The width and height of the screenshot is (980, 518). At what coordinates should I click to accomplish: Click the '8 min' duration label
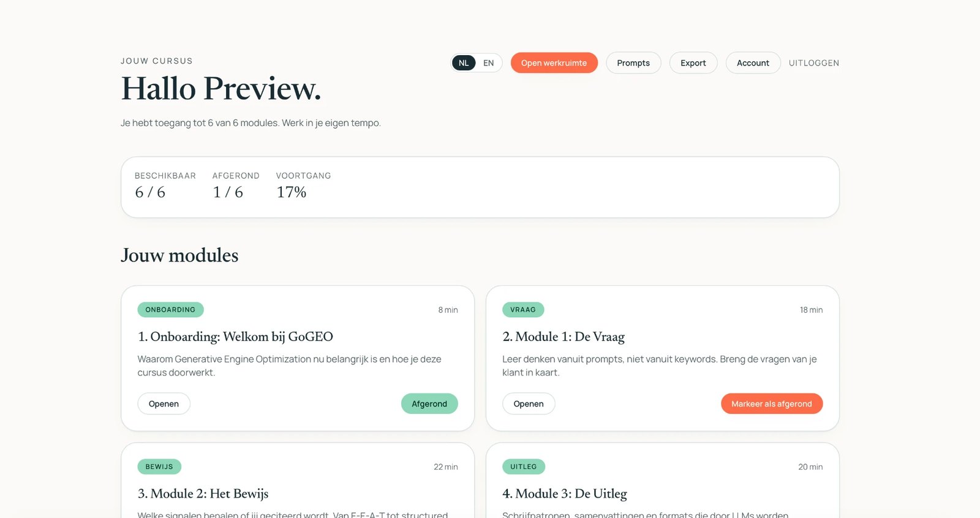tap(448, 310)
